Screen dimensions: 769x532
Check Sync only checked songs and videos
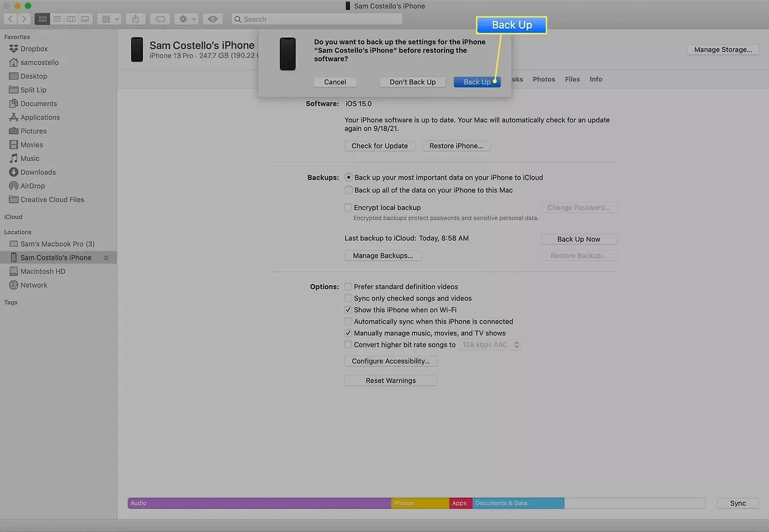[348, 298]
